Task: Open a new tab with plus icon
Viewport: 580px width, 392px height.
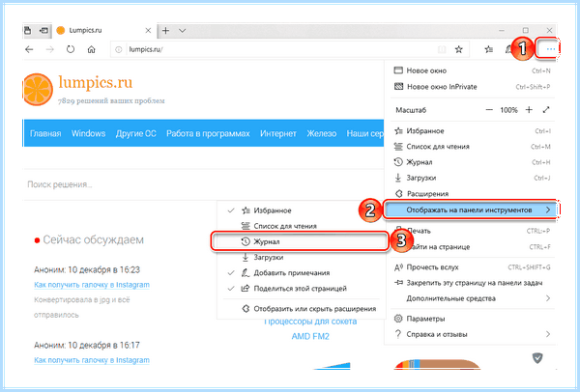Action: pos(165,30)
